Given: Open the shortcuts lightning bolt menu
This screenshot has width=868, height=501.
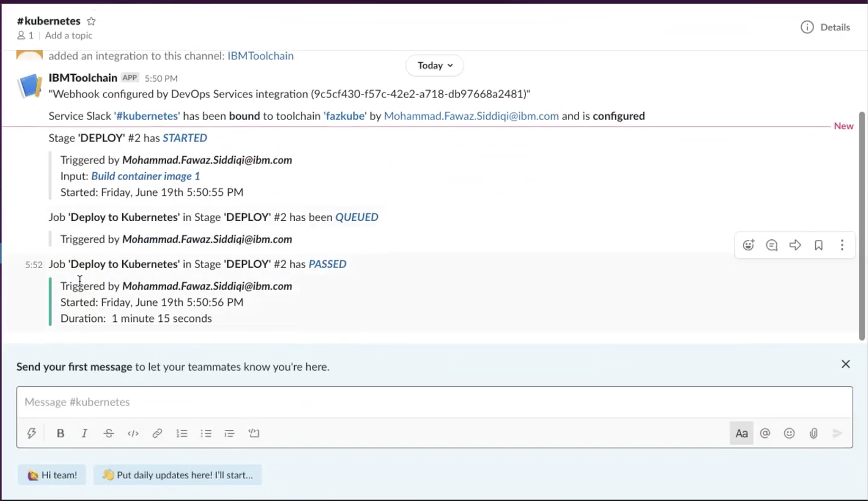Looking at the screenshot, I should click(x=32, y=433).
